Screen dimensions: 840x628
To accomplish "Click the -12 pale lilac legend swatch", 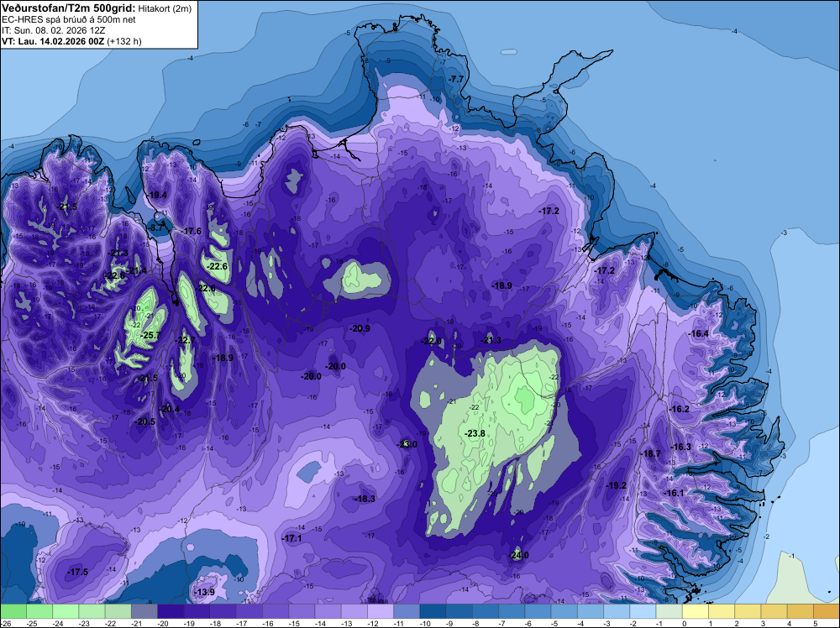I will 381,611.
